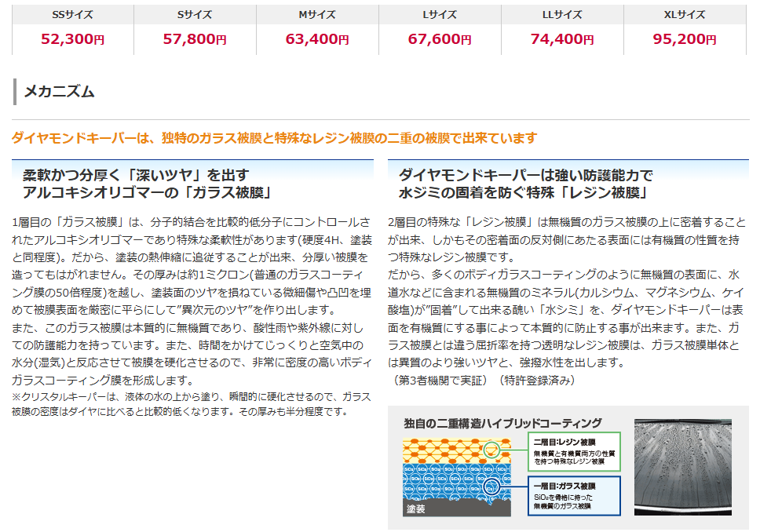760x532 pixels.
Task: Select the 57,800円 price
Action: pos(195,39)
